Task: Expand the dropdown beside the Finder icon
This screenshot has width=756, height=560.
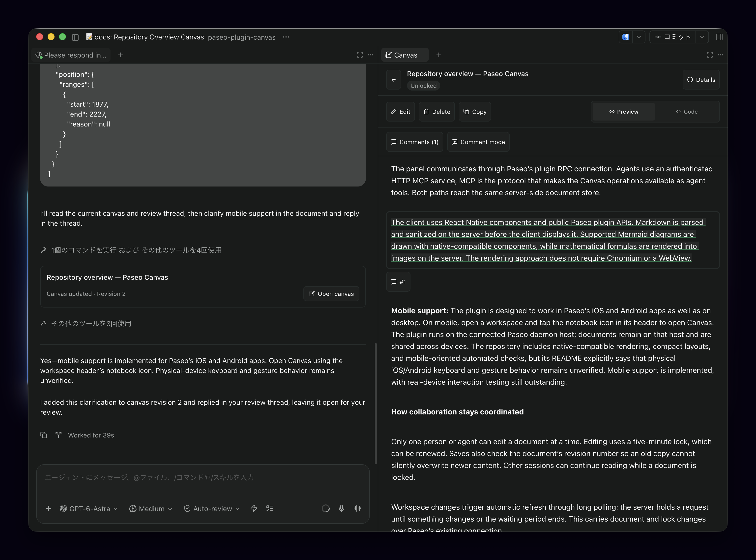Action: point(639,37)
